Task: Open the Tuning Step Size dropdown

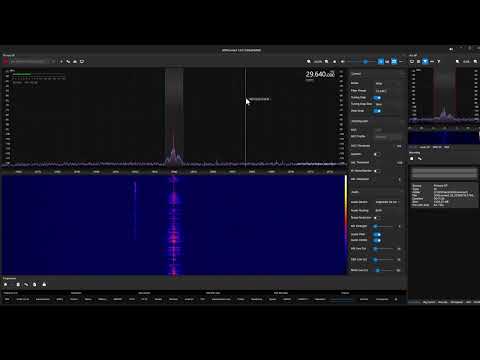Action: pyautogui.click(x=389, y=104)
